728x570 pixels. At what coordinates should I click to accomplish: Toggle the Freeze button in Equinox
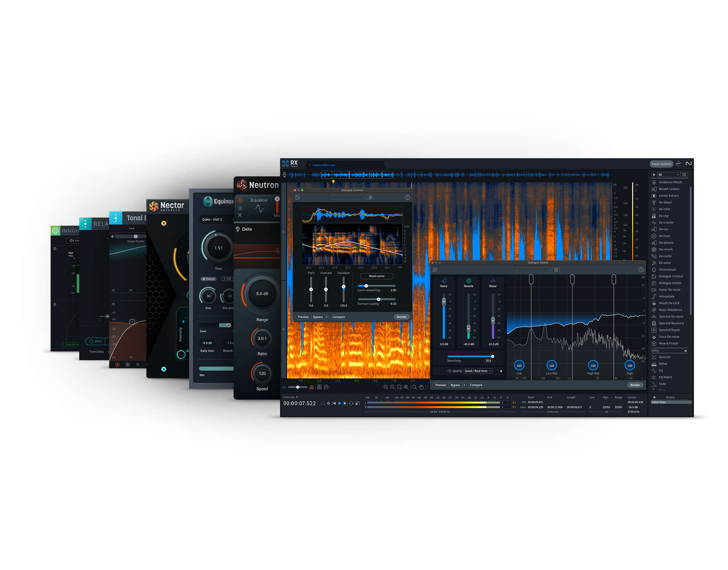click(209, 279)
